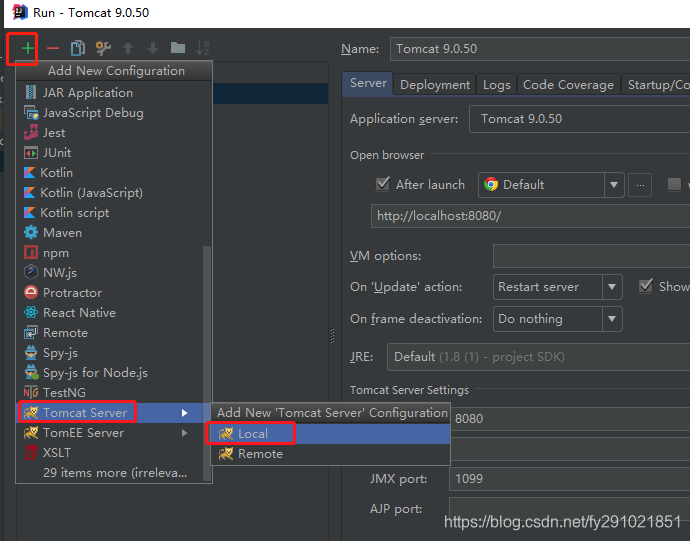The width and height of the screenshot is (690, 541).
Task: Open the Default browser dropdown arrow
Action: (614, 185)
